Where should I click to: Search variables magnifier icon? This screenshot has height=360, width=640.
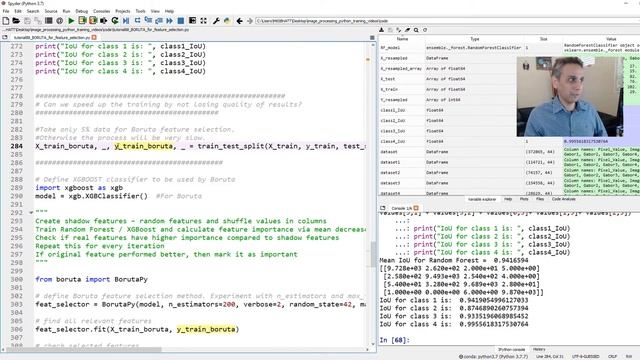coord(416,30)
